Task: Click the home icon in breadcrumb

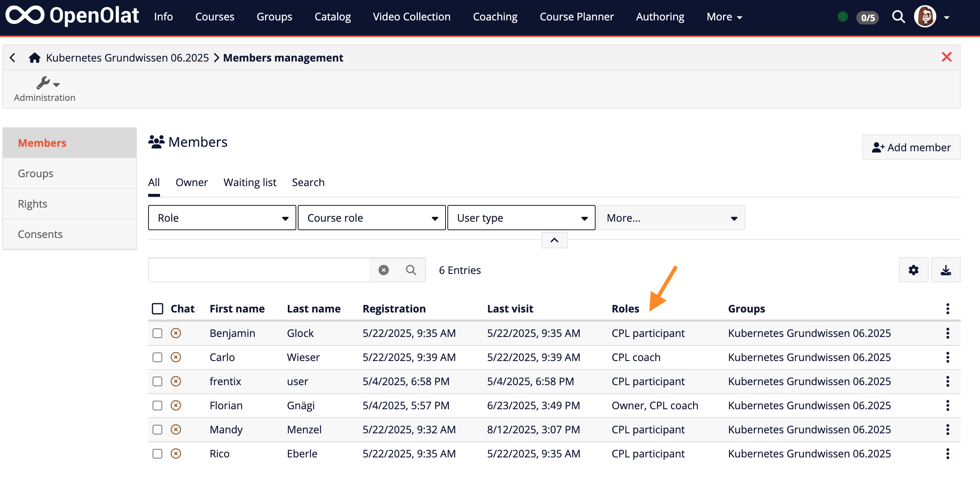Action: tap(34, 57)
